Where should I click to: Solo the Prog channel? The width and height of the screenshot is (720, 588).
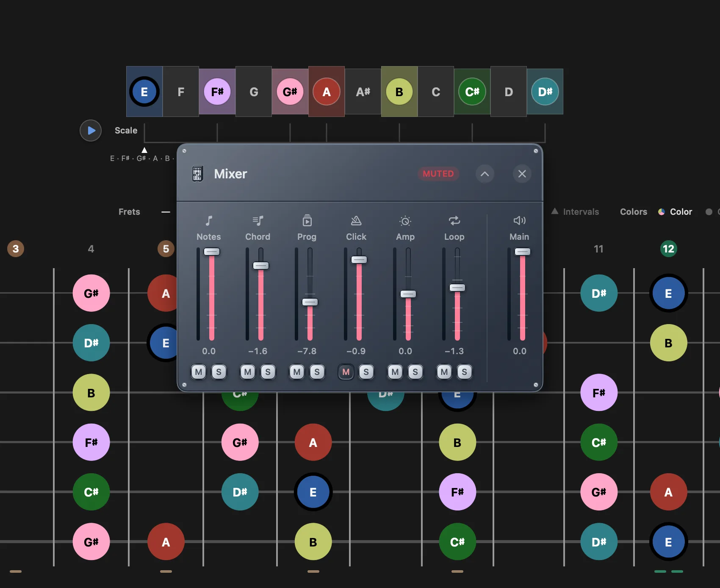[317, 372]
